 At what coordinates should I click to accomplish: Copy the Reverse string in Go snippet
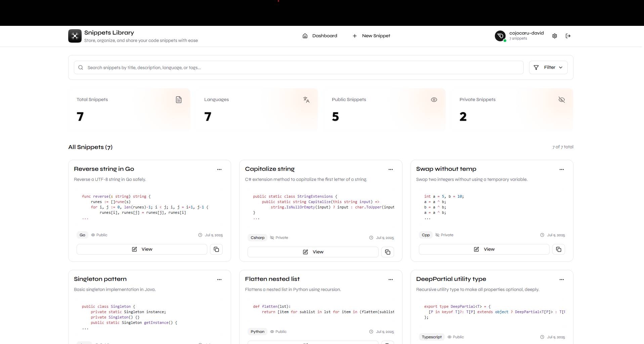tap(216, 249)
